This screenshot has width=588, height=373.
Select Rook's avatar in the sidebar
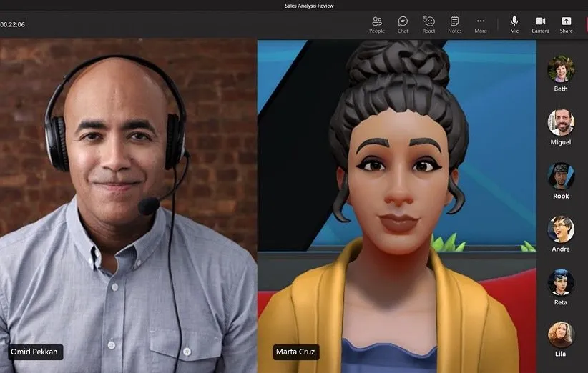point(561,176)
